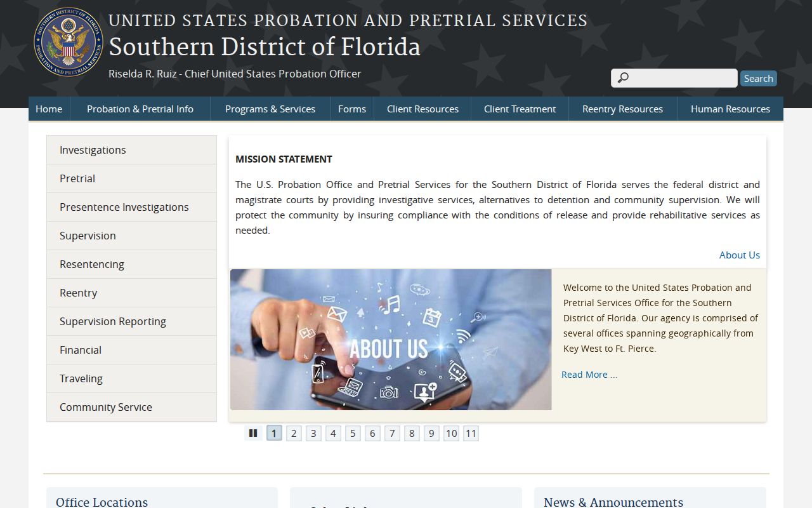
Task: Open Traveling sidebar link
Action: 131,378
